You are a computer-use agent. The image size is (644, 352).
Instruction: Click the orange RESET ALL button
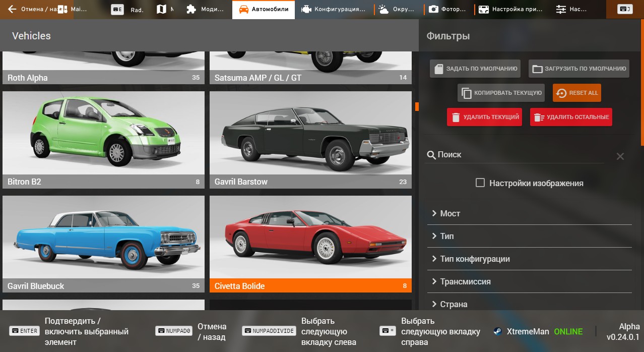coord(577,93)
